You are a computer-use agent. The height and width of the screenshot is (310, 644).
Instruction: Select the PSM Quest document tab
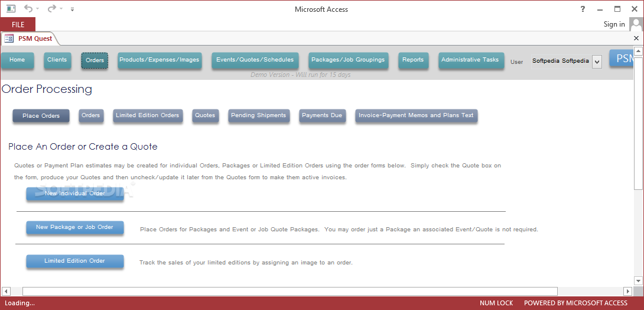[x=30, y=38]
